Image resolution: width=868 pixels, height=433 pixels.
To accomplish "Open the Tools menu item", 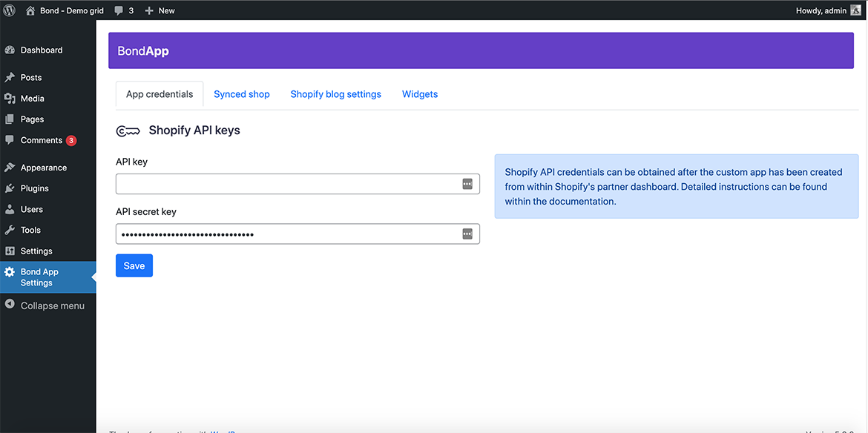I will click(48, 230).
